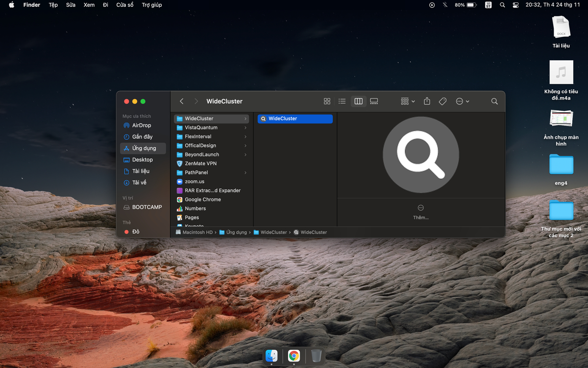588x368 pixels.
Task: Open the Cửa sổ menu
Action: tap(125, 5)
